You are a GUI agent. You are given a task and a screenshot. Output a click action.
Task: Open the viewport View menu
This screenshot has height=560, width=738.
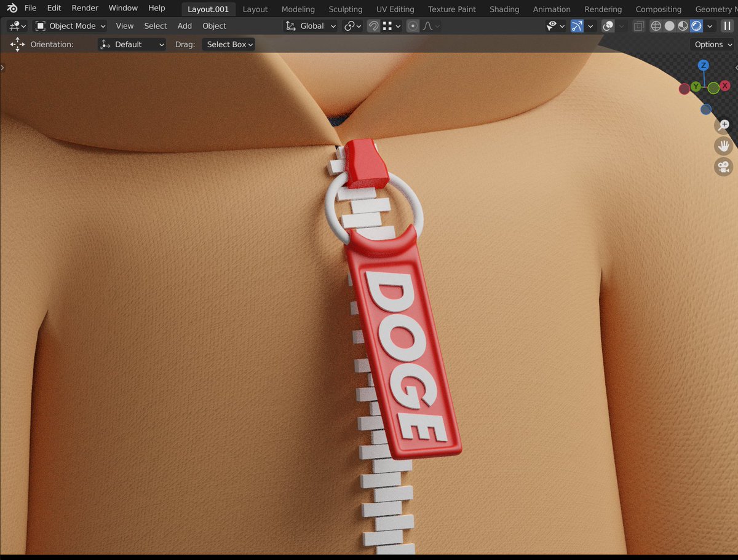click(125, 26)
